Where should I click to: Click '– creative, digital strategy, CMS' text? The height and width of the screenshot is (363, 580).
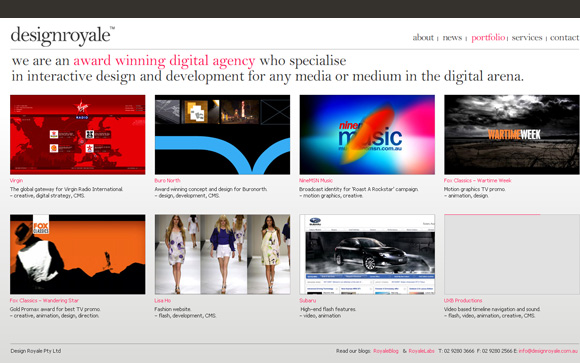(47, 196)
